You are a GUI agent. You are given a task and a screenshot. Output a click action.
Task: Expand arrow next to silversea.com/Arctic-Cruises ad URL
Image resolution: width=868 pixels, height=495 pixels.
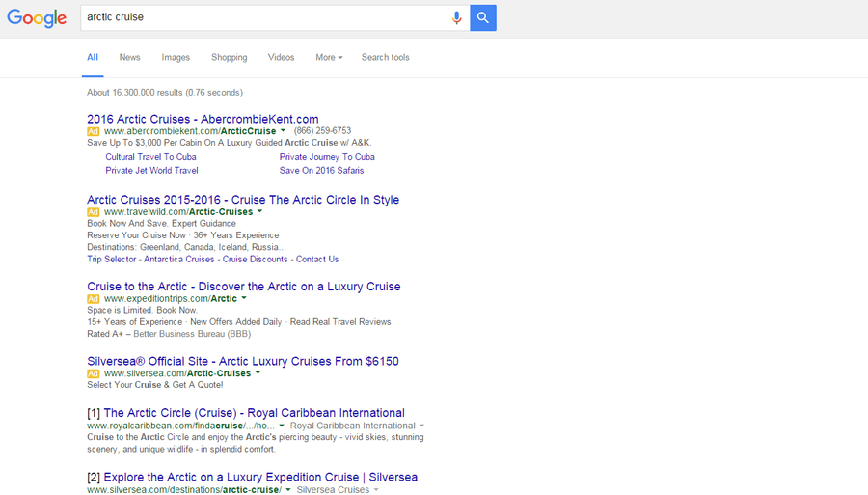tap(258, 373)
